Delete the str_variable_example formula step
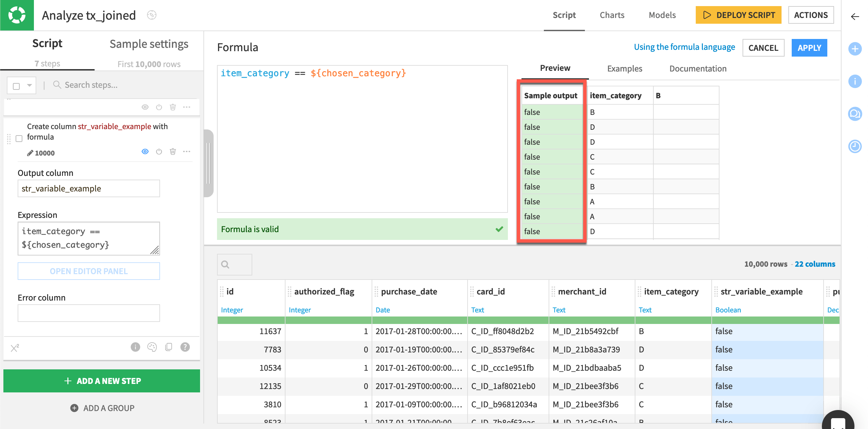The image size is (868, 429). coord(173,151)
